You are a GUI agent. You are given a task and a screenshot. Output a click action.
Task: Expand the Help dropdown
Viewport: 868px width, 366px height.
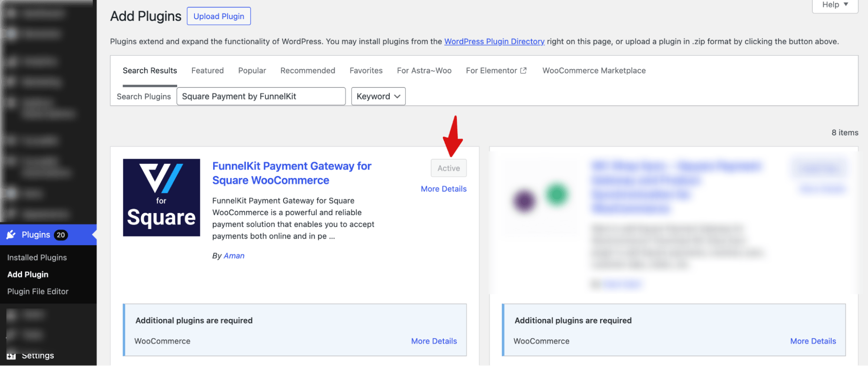coord(835,5)
